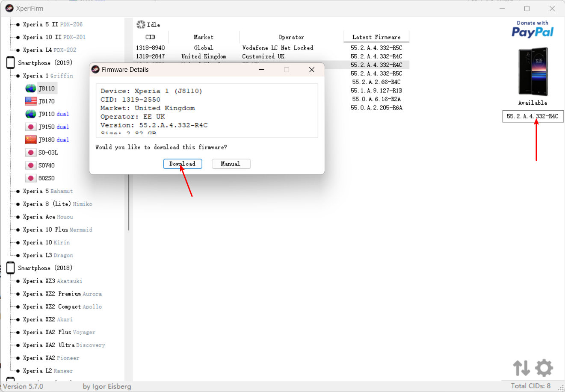Click firmware 55.1.A.9.127-R1B in the list
Screen dimensions: 565x392
point(376,91)
